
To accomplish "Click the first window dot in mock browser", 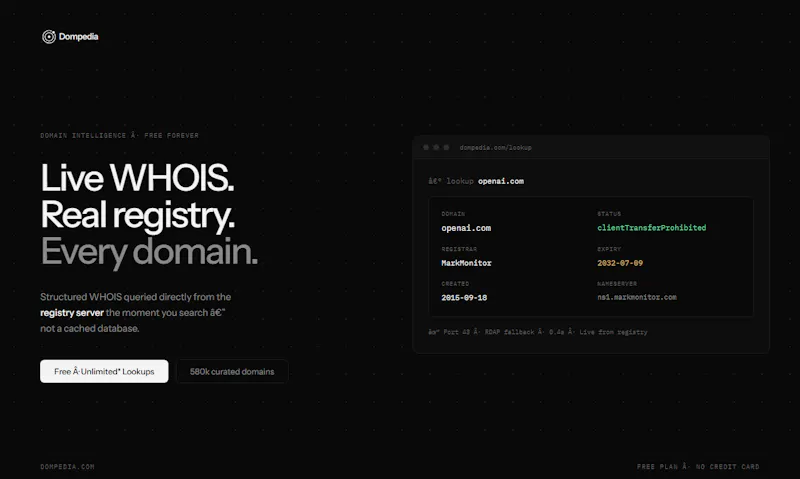I will [426, 147].
